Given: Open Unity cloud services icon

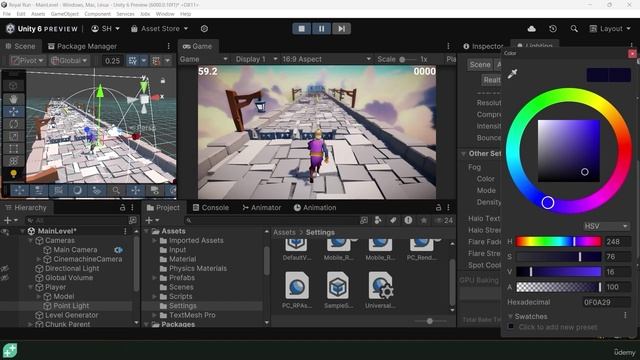Looking at the screenshot, I should 531,29.
